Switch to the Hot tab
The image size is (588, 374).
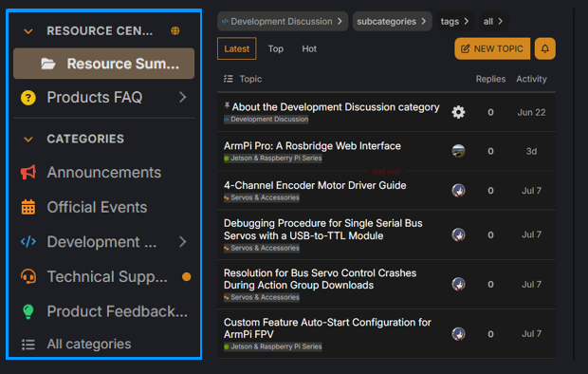point(309,48)
